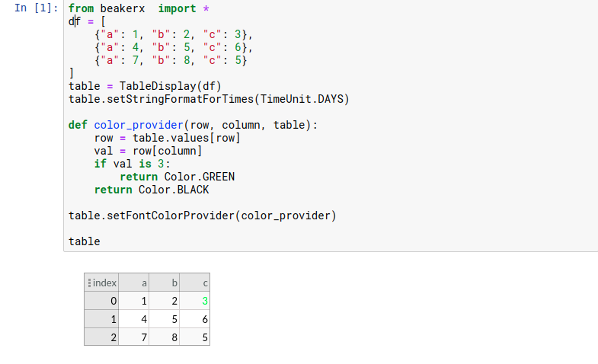The width and height of the screenshot is (598, 364).
Task: Click the 'row = table.values[row]' line
Action: [168, 138]
